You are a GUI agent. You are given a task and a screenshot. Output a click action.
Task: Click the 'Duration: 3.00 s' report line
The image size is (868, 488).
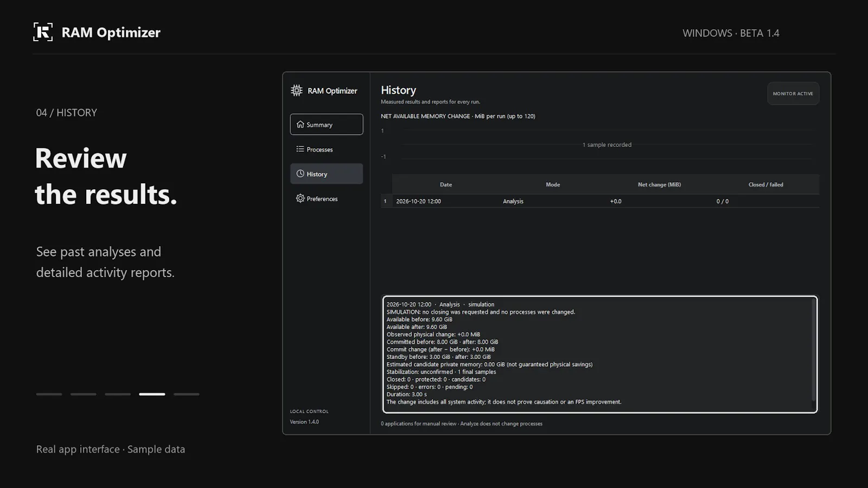pos(406,394)
